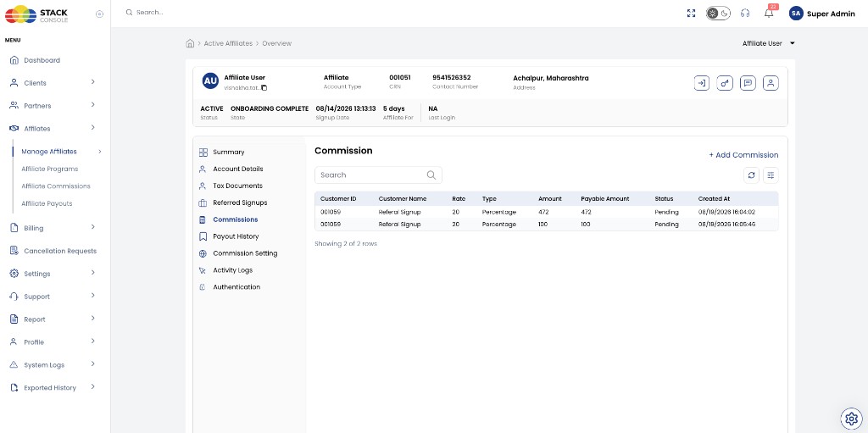The width and height of the screenshot is (868, 433).
Task: Focus the top global Search field
Action: click(150, 12)
